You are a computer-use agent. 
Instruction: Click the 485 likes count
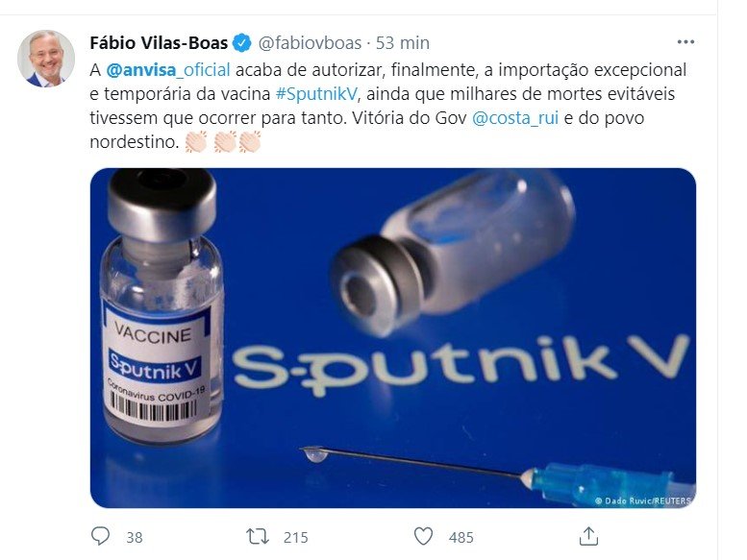461,537
